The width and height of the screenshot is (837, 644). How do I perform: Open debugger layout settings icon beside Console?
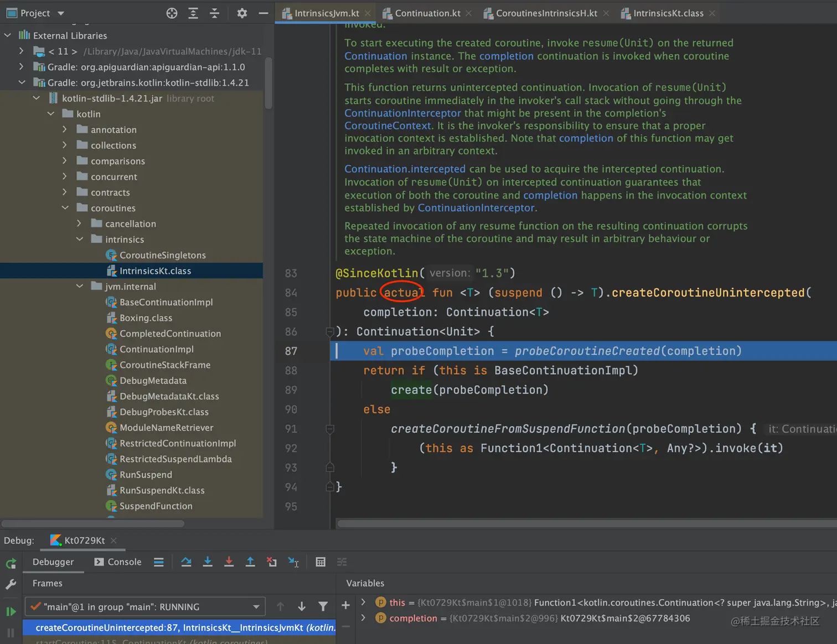coord(159,562)
